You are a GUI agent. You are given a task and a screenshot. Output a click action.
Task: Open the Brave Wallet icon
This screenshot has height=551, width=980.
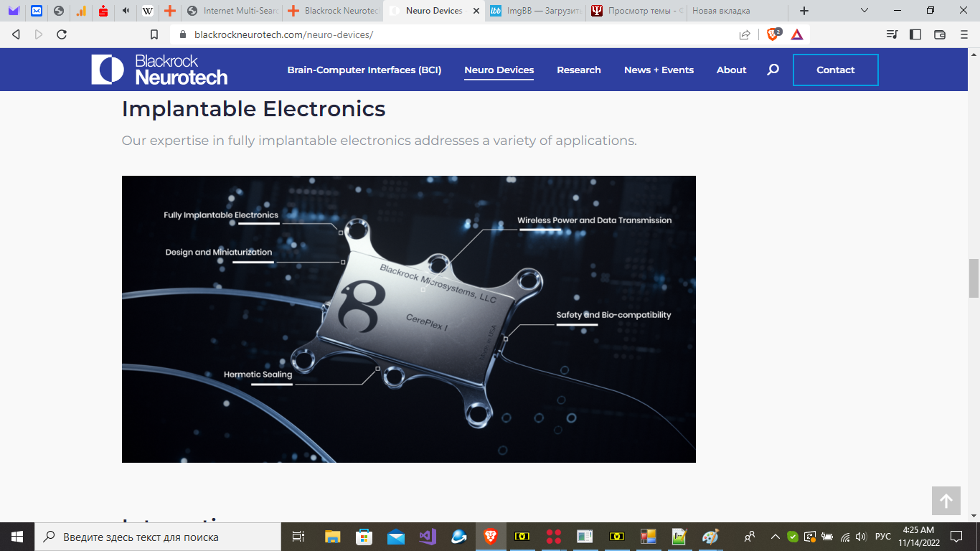(940, 34)
